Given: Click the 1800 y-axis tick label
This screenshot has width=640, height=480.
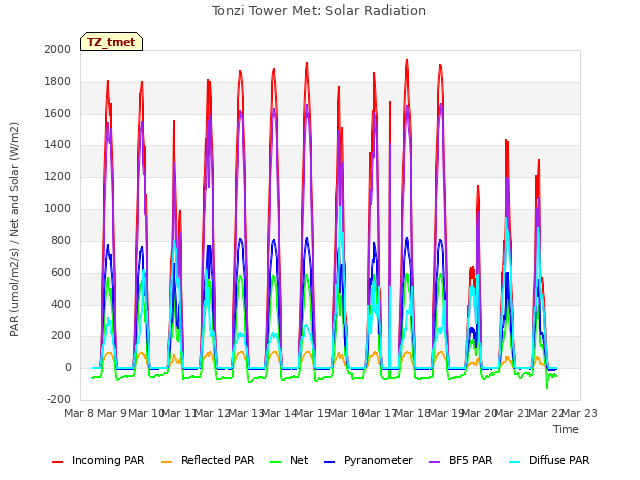Looking at the screenshot, I should pos(58,81).
